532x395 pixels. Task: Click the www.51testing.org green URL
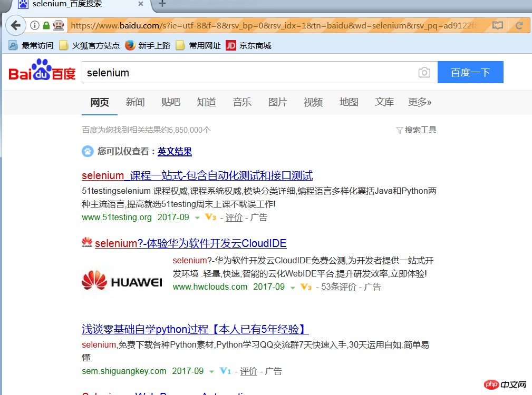tap(117, 217)
